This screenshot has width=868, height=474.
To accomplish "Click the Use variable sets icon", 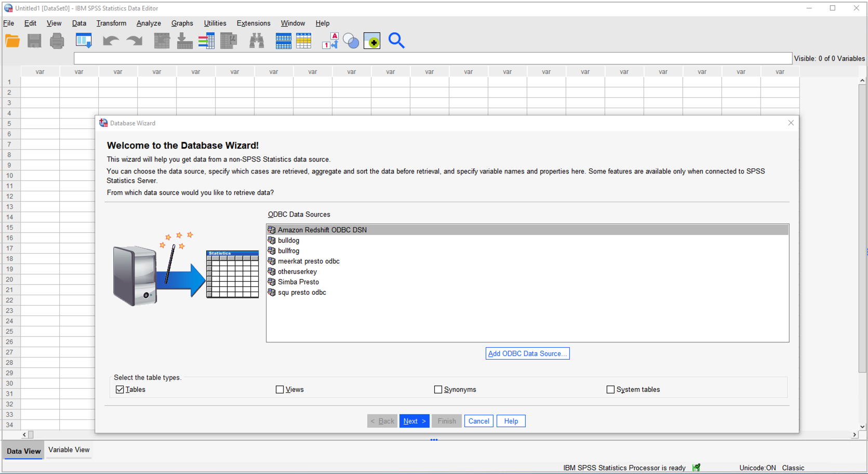I will click(x=351, y=41).
